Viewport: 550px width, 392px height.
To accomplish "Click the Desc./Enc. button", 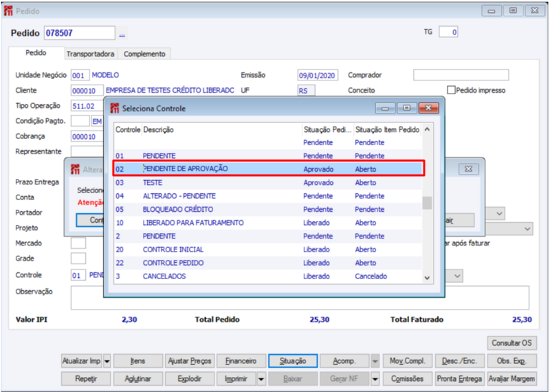I will (x=459, y=361).
